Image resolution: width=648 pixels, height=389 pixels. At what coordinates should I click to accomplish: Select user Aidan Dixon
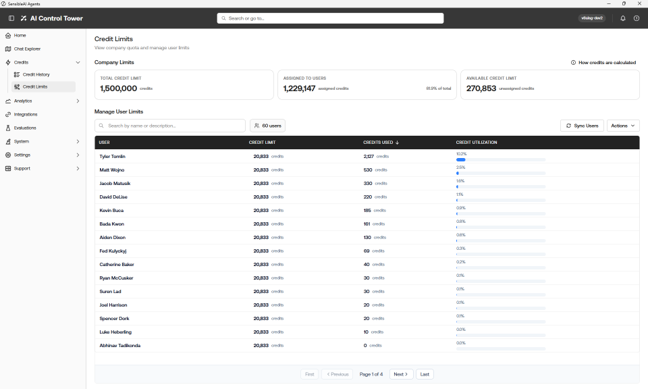[x=112, y=238]
